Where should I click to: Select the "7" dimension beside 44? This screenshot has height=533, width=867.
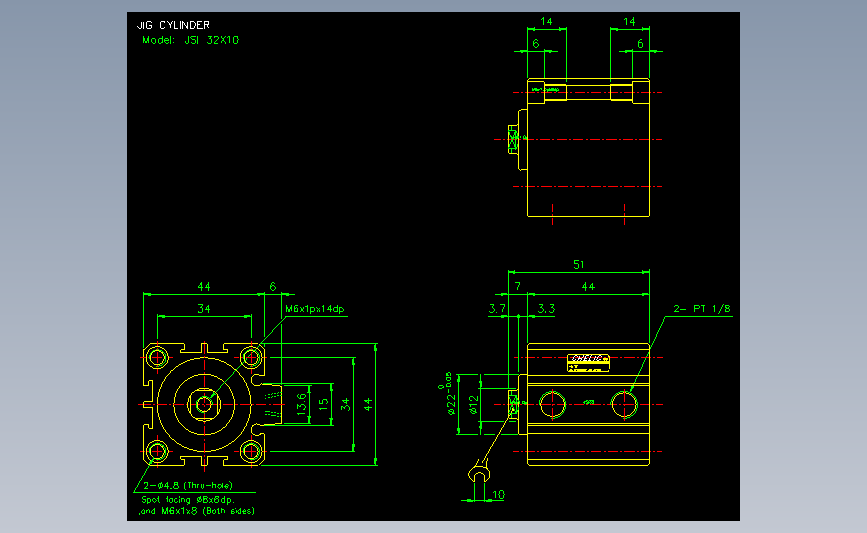coord(518,286)
